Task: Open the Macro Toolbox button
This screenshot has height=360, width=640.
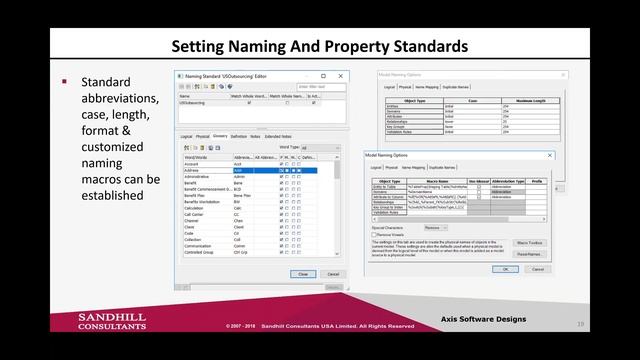Action: (529, 243)
